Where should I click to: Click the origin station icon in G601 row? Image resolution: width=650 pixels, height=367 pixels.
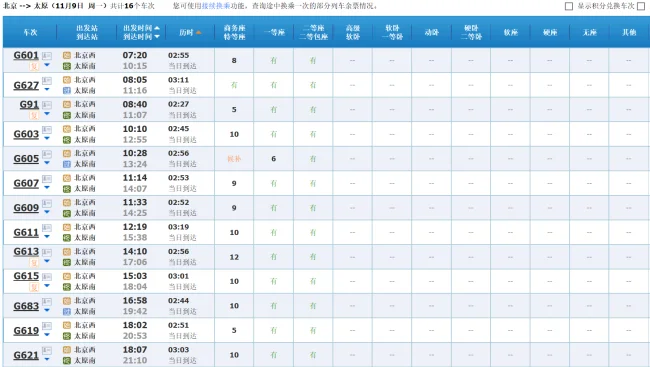(67, 55)
